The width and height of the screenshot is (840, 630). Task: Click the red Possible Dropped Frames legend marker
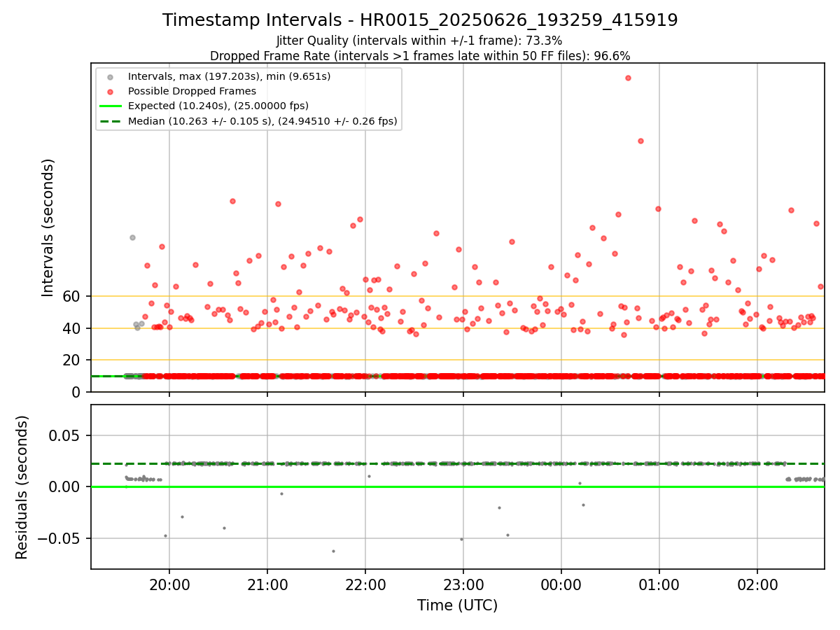(111, 91)
